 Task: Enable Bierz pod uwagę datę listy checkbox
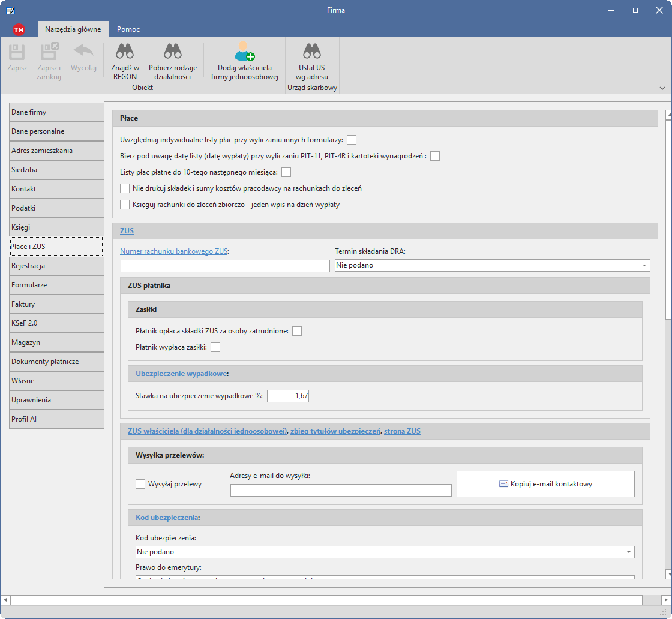pos(435,156)
